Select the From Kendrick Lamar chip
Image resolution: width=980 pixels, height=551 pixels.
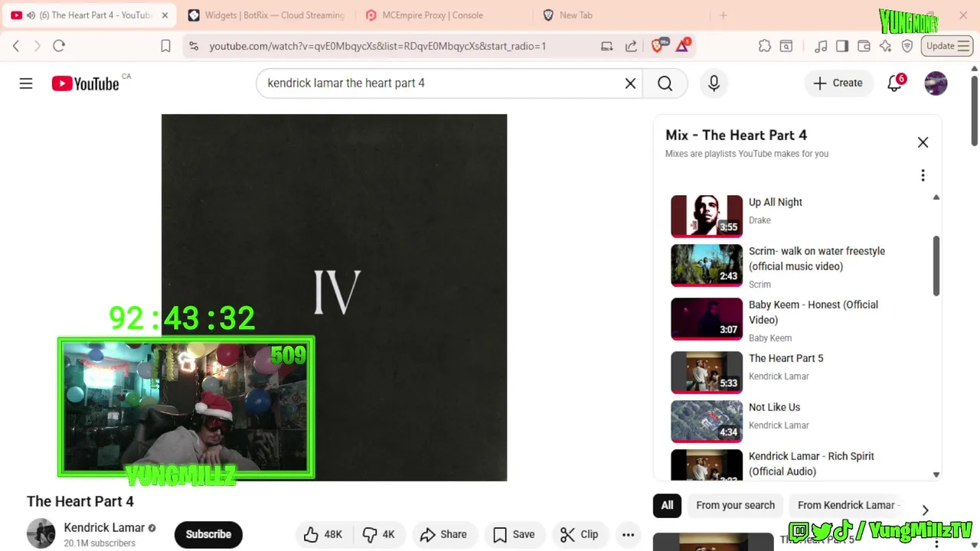(846, 505)
